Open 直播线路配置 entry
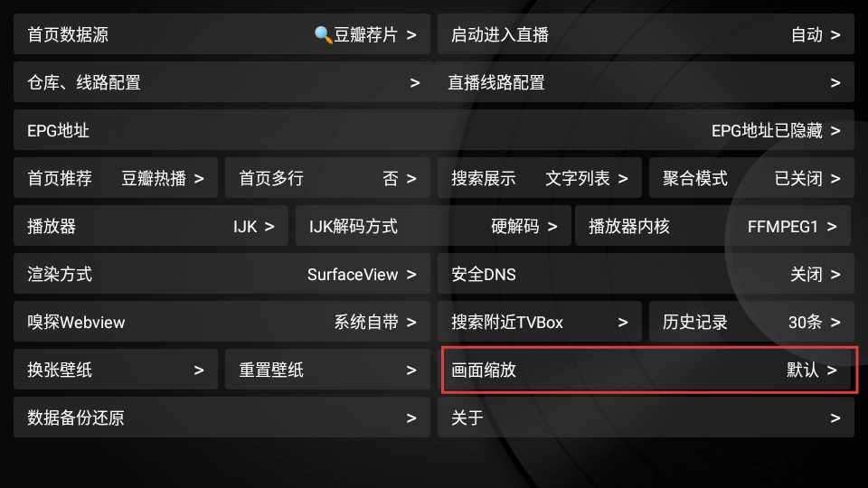The width and height of the screenshot is (868, 488). click(645, 82)
